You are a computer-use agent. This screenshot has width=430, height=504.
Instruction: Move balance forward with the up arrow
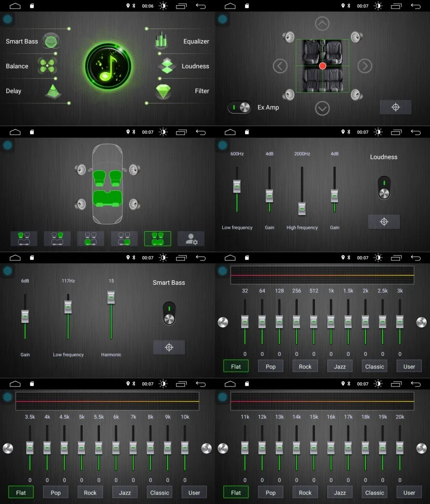coord(322,23)
